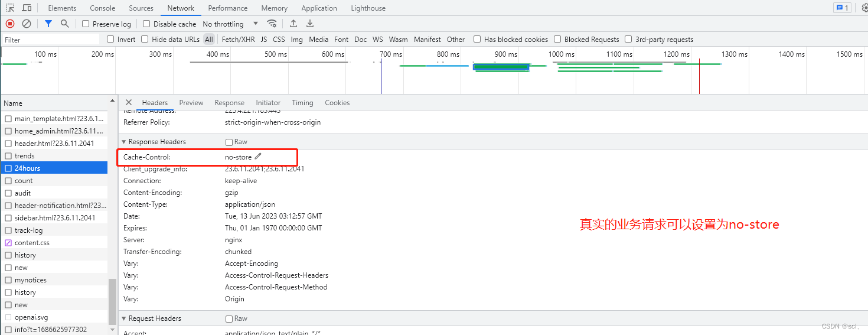Activate the inspect element picker icon
Image resolution: width=868 pixels, height=335 pixels.
point(11,8)
